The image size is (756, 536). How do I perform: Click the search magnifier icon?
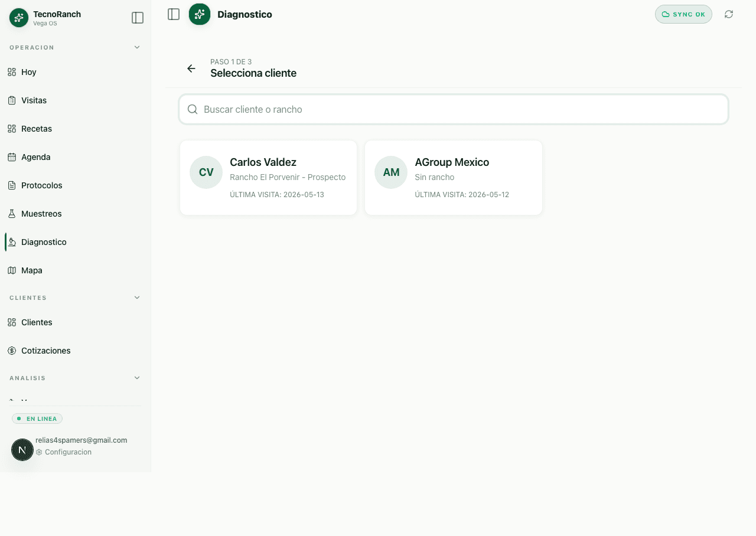coord(193,109)
